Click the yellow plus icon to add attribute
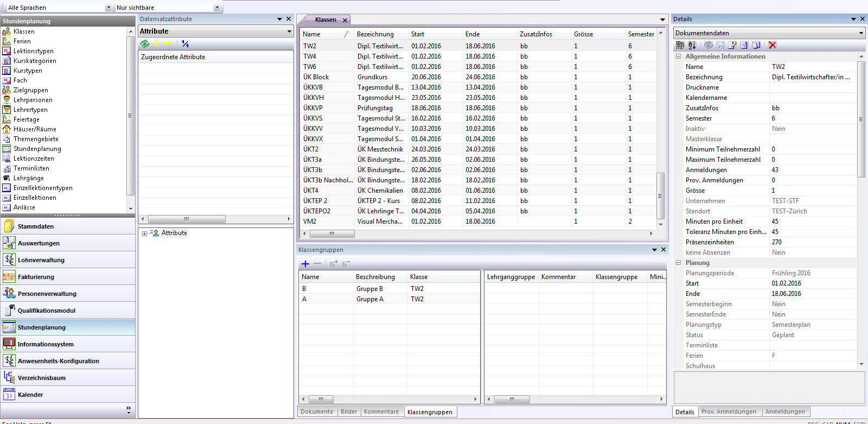The image size is (868, 424). click(157, 44)
